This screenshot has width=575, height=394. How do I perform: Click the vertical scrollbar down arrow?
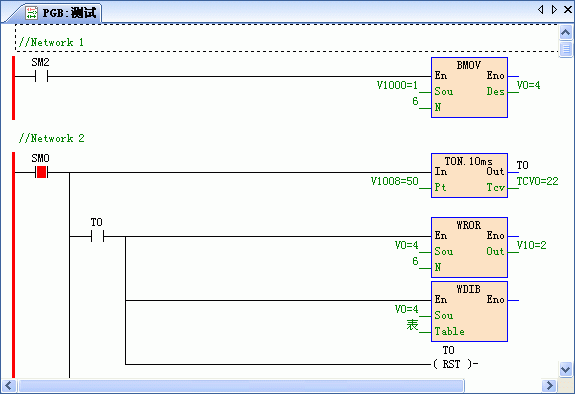[565, 369]
